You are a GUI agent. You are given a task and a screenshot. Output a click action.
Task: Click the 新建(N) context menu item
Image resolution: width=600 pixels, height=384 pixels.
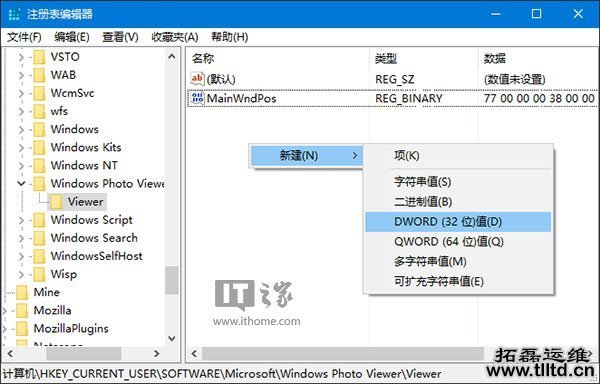(307, 156)
